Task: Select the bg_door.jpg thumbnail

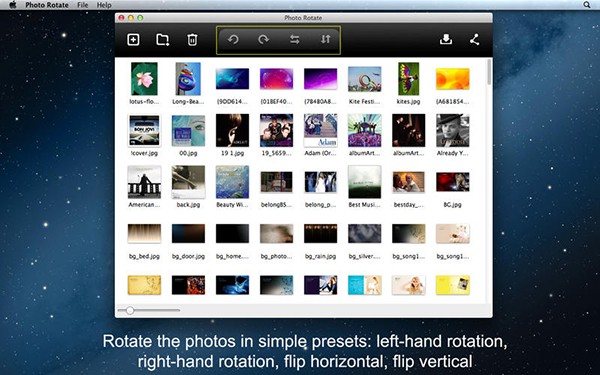Action: click(x=188, y=233)
